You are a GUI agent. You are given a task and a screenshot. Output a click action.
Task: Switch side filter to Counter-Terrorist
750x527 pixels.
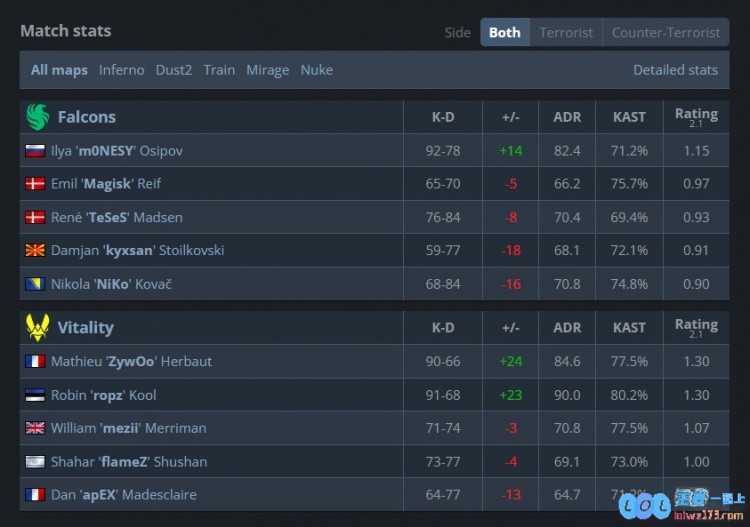coord(666,33)
